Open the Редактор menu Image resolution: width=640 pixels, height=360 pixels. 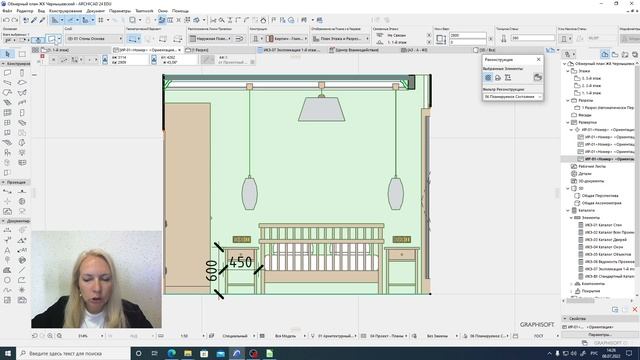pos(25,11)
